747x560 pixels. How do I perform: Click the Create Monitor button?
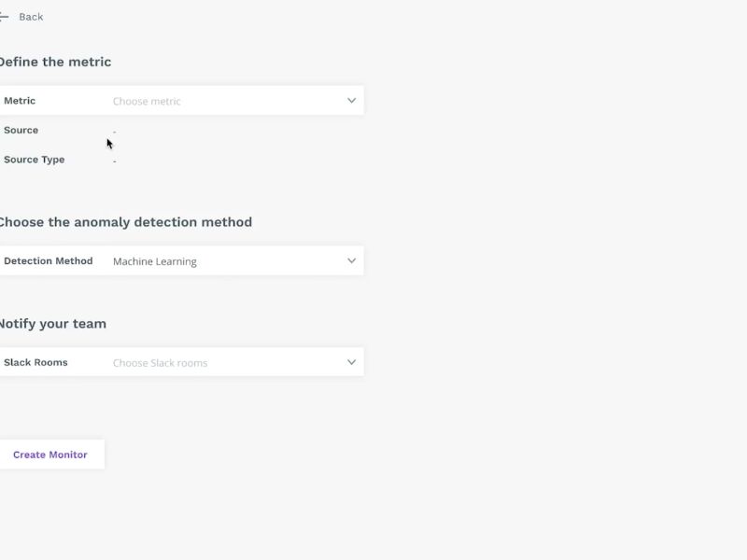tap(50, 455)
